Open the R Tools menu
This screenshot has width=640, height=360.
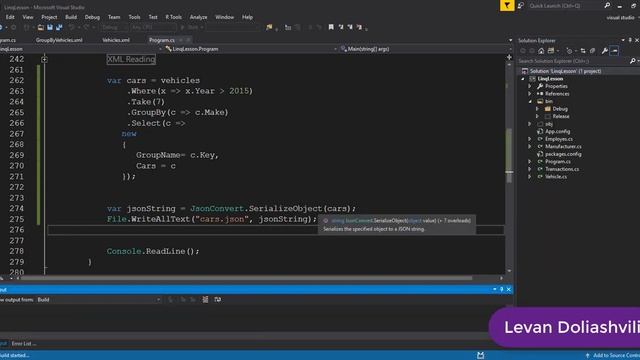(x=173, y=17)
